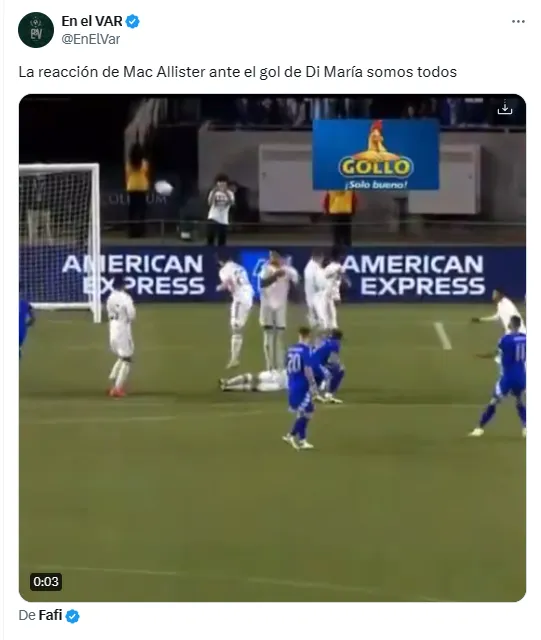Click the verified badge beside En el VAR
The height and width of the screenshot is (640, 541).
tap(132, 21)
